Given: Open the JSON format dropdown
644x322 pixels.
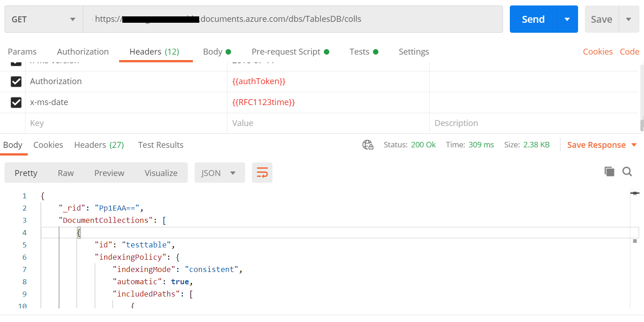Looking at the screenshot, I should pyautogui.click(x=220, y=173).
